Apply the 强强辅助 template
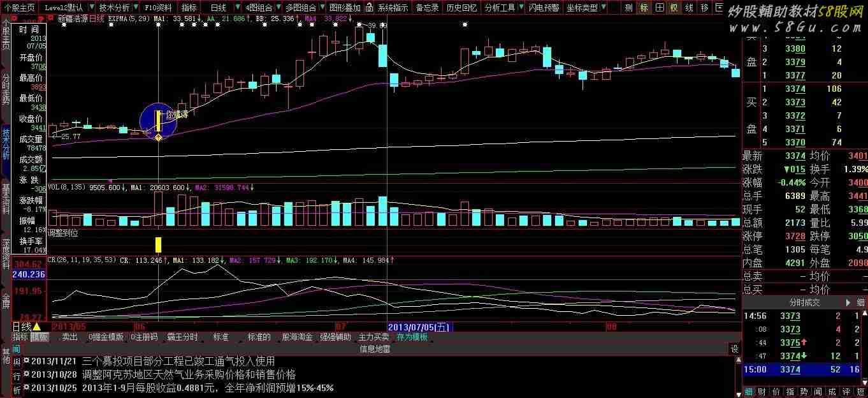The height and width of the screenshot is (398, 868). 335,337
